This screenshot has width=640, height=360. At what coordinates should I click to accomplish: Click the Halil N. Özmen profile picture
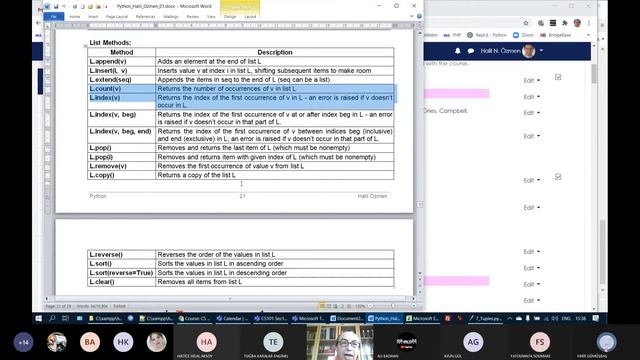tap(529, 51)
